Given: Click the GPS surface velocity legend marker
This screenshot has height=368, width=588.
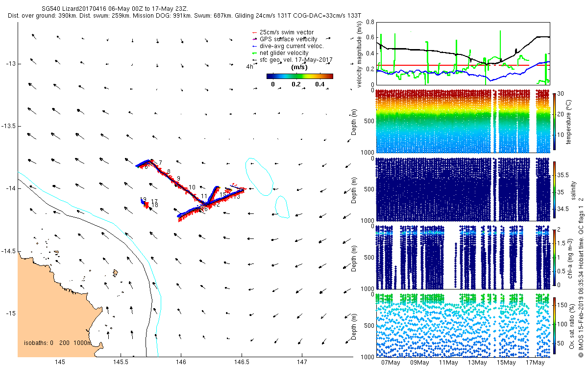Looking at the screenshot, I should tap(253, 39).
